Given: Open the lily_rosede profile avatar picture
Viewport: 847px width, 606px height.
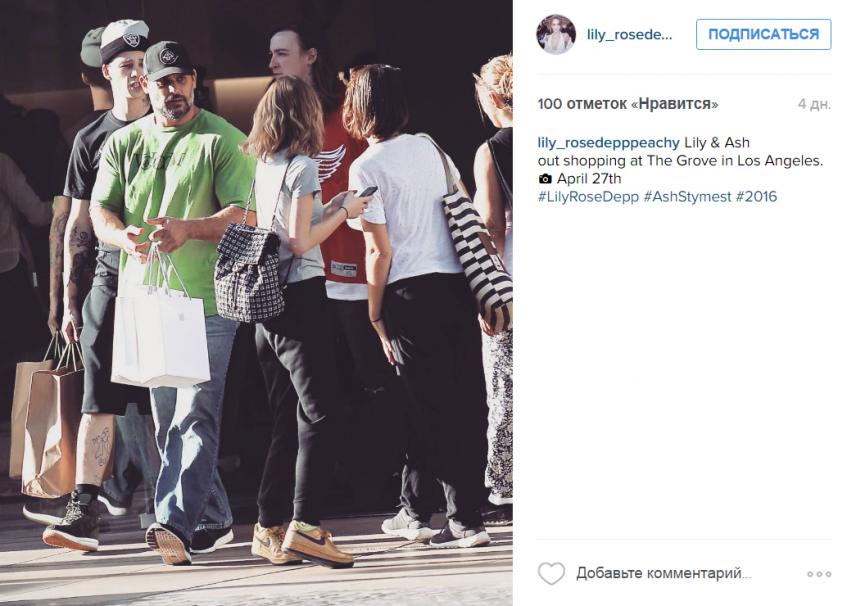Looking at the screenshot, I should (x=556, y=35).
